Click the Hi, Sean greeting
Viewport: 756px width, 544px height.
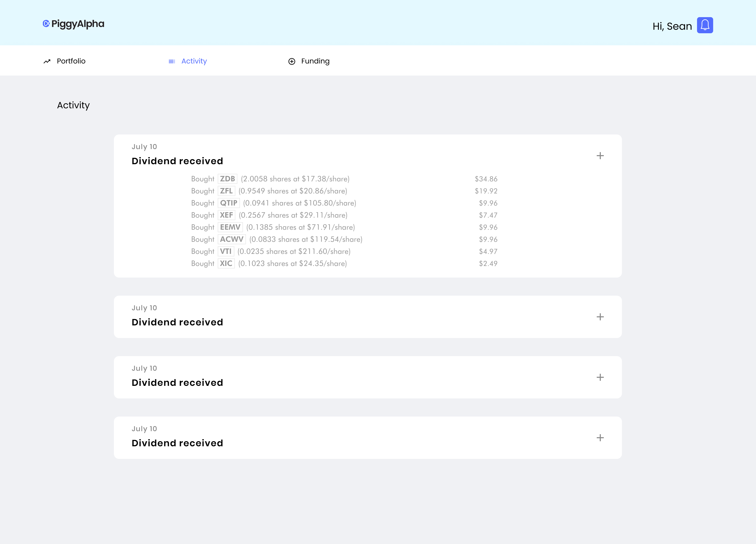(672, 26)
